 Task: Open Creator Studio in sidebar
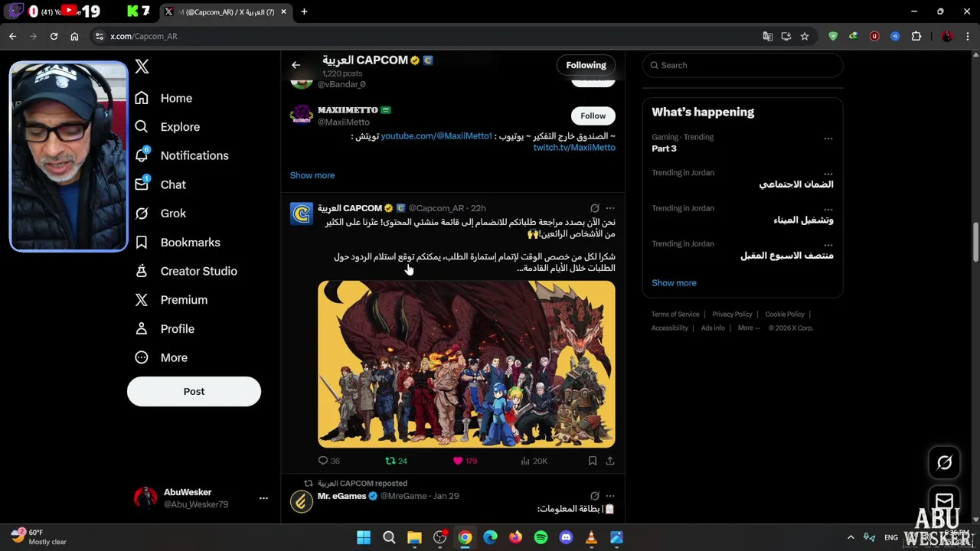click(185, 271)
